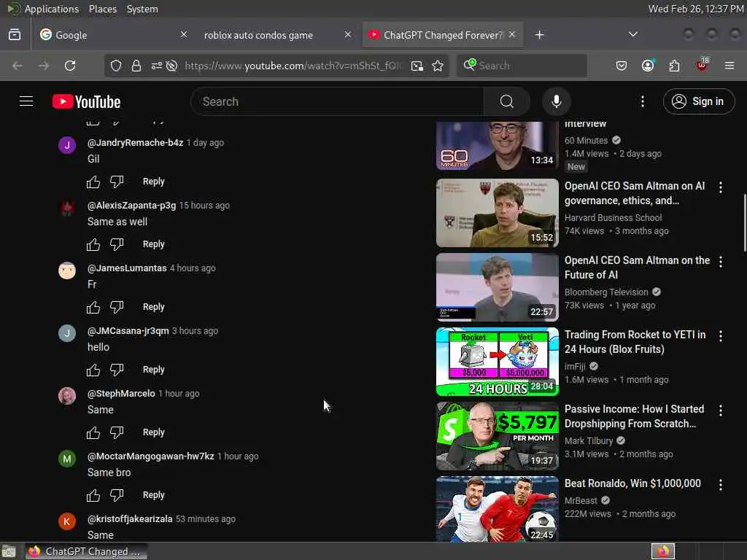Like the 'Same bro' comment

(x=93, y=495)
